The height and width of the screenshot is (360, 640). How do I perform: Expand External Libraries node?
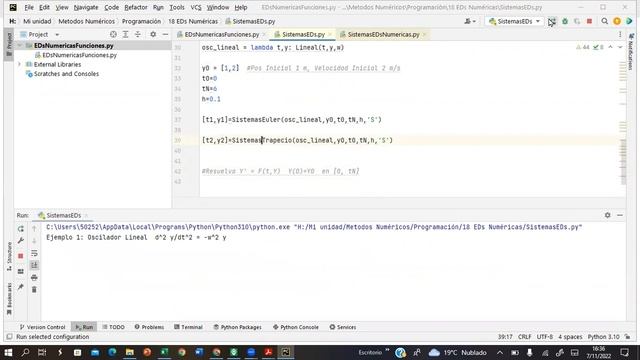(19, 64)
